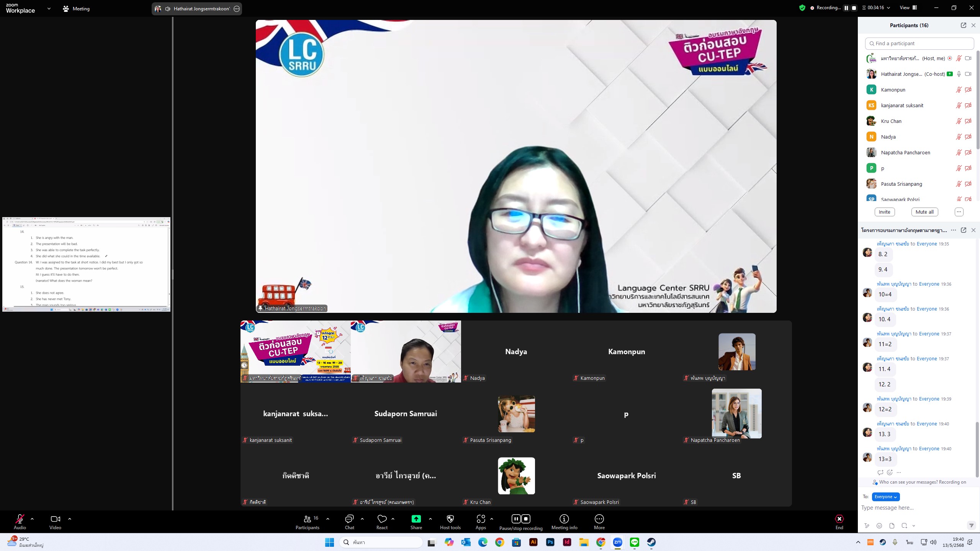
Task: Expand audio options arrow next to Audio
Action: click(x=32, y=519)
